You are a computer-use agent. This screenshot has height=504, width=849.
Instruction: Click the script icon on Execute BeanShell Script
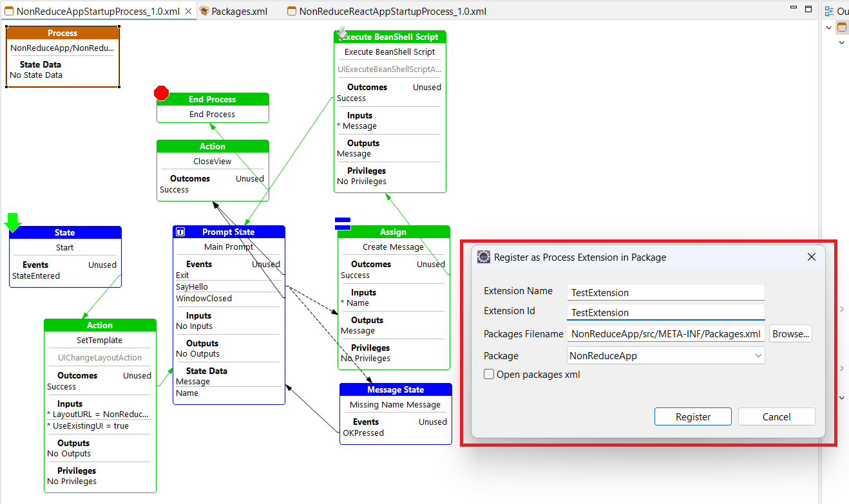point(342,33)
